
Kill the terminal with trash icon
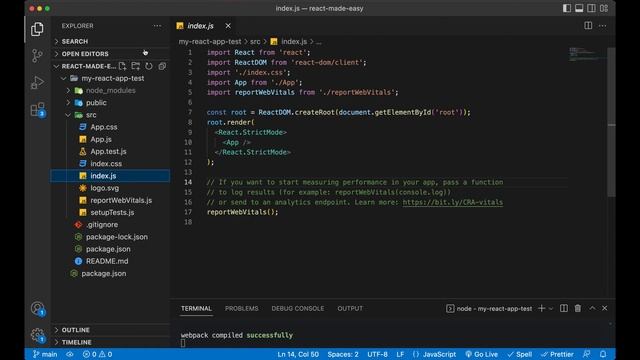pyautogui.click(x=578, y=309)
